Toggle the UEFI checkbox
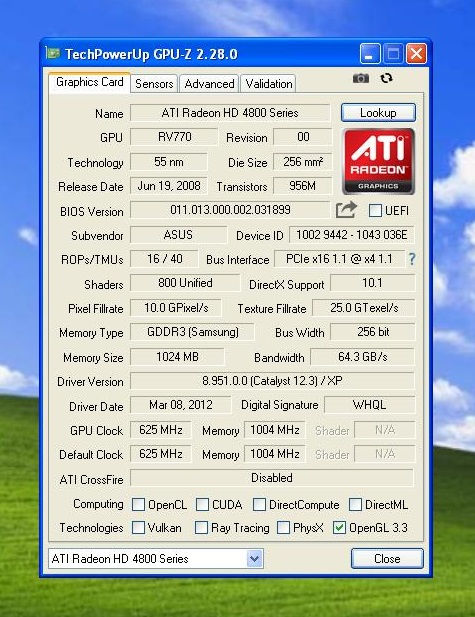This screenshot has height=617, width=475. [x=375, y=211]
